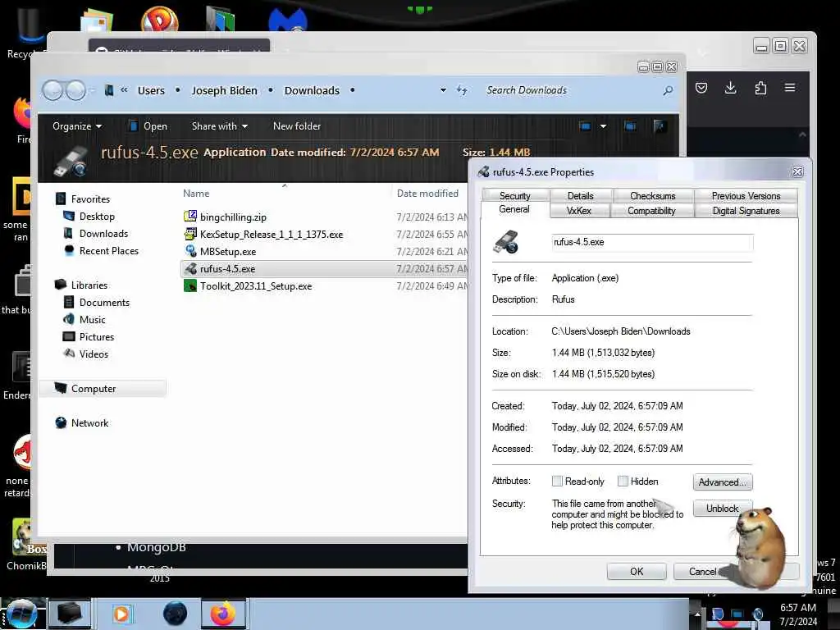Image resolution: width=840 pixels, height=630 pixels.
Task: Open the Firefox hamburger menu
Action: pyautogui.click(x=790, y=88)
